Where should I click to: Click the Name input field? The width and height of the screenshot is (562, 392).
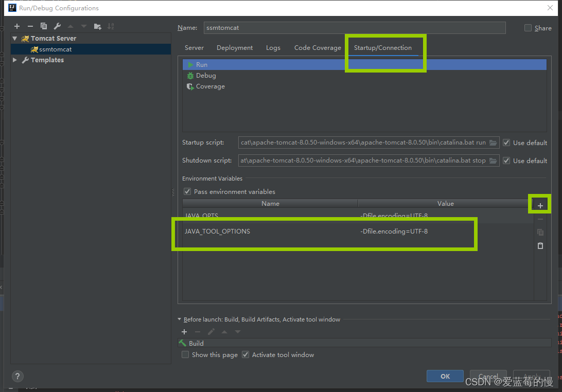point(355,28)
